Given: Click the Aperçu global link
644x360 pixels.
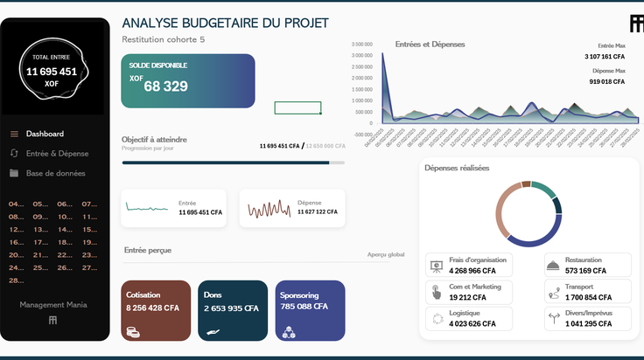Looking at the screenshot, I should tap(386, 254).
